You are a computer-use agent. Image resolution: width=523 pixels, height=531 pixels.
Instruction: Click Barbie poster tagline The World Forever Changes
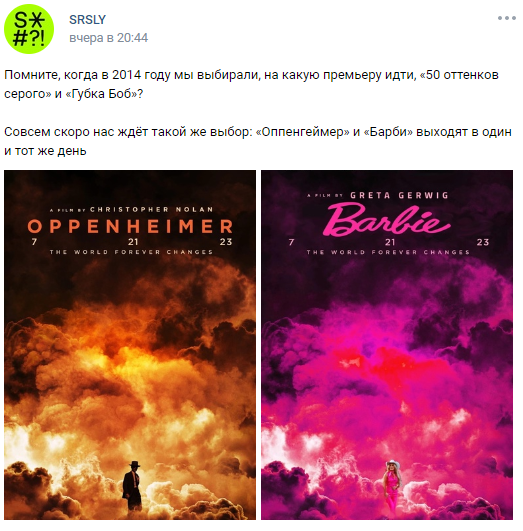[x=388, y=252]
